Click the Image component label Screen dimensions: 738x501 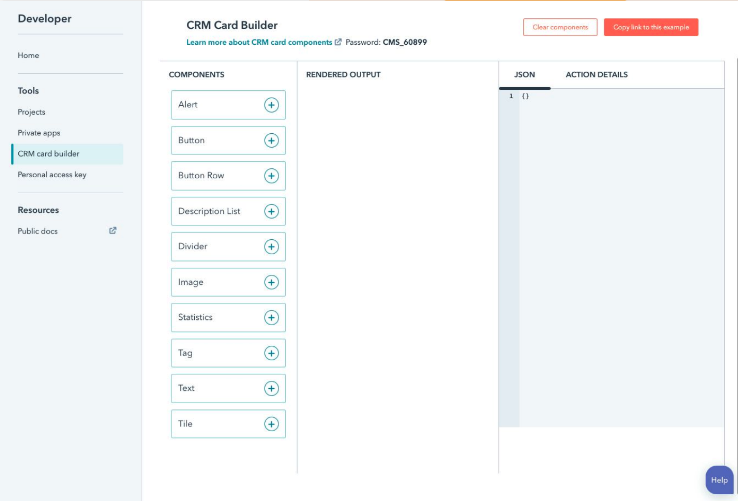click(x=191, y=282)
